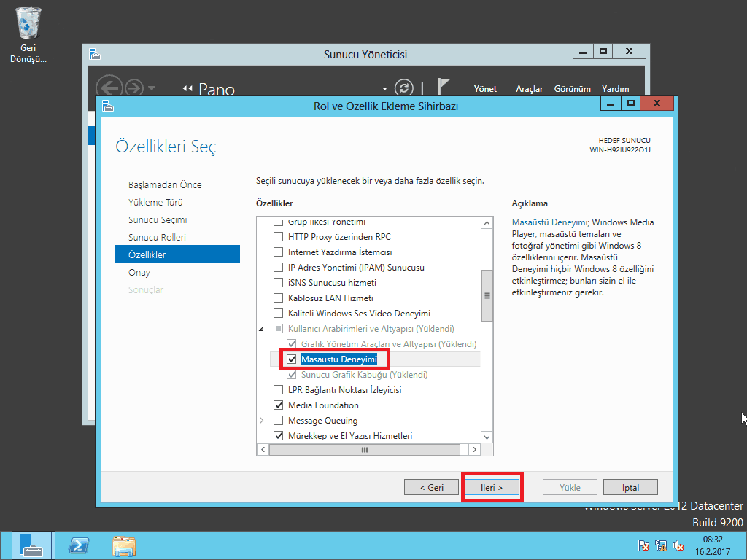The image size is (747, 560).
Task: Close the Rol ve Özellik Ekleme Sihirbazı window
Action: pyautogui.click(x=657, y=103)
